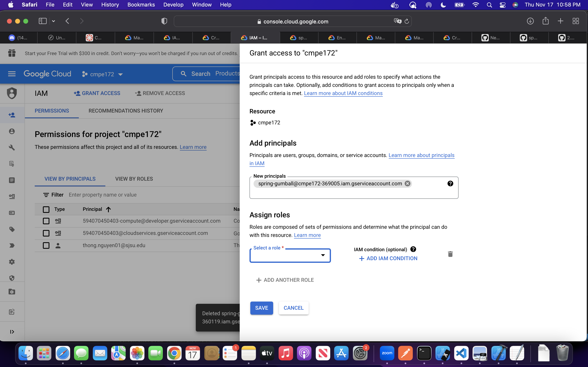Click the Save button
The width and height of the screenshot is (588, 367).
(262, 308)
